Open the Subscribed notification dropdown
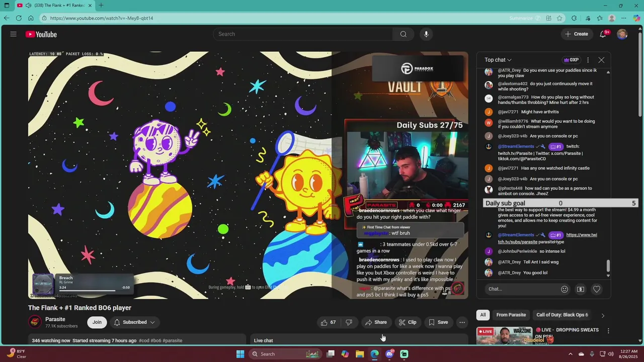The height and width of the screenshot is (362, 644). pyautogui.click(x=134, y=322)
